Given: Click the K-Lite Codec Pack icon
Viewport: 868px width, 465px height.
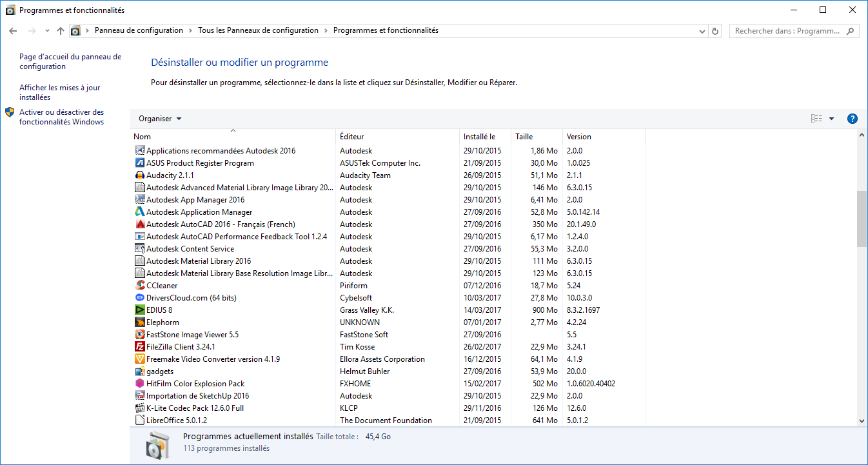Looking at the screenshot, I should click(x=140, y=408).
